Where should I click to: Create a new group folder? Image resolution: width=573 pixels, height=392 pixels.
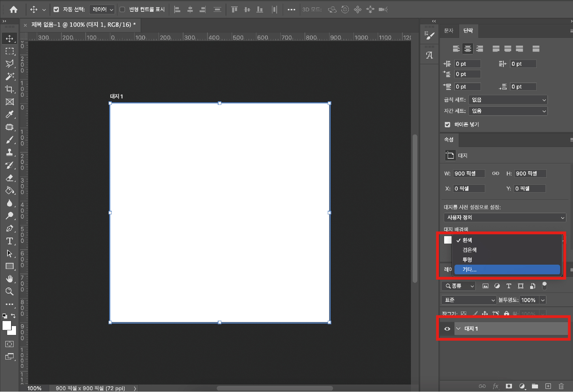pos(535,386)
